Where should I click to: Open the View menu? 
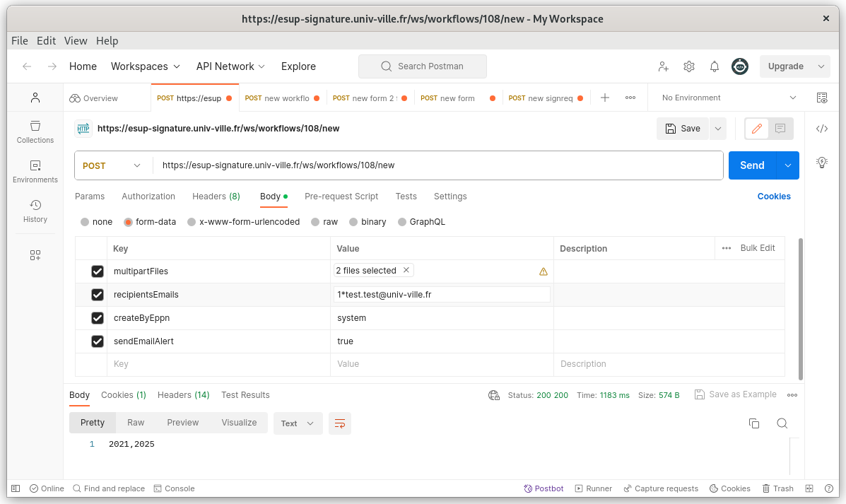[x=76, y=41]
